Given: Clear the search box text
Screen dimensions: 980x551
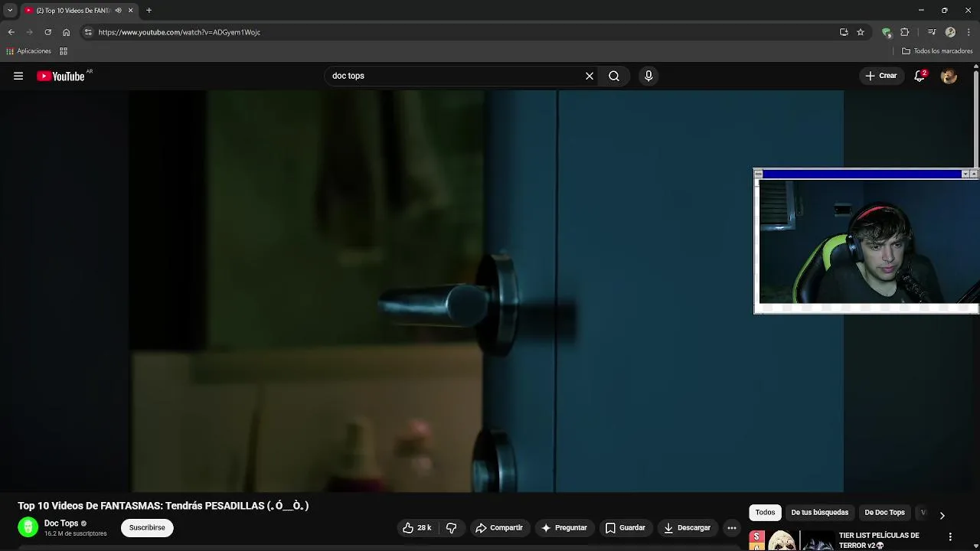Looking at the screenshot, I should pyautogui.click(x=590, y=76).
